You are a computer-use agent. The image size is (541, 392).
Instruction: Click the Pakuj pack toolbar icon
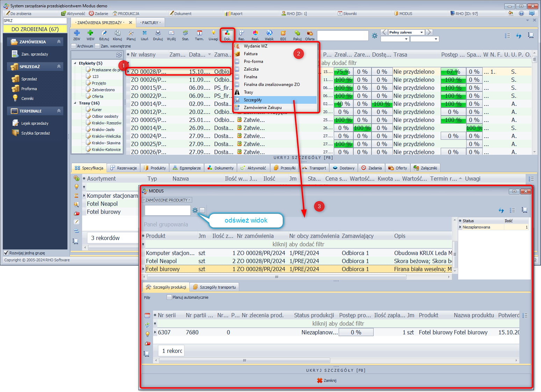297,35
